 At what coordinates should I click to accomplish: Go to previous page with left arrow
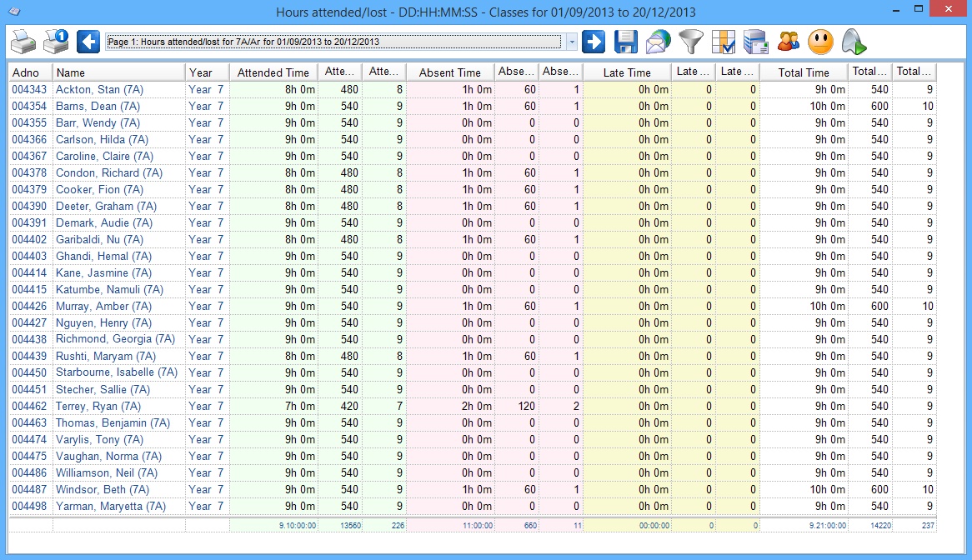88,42
